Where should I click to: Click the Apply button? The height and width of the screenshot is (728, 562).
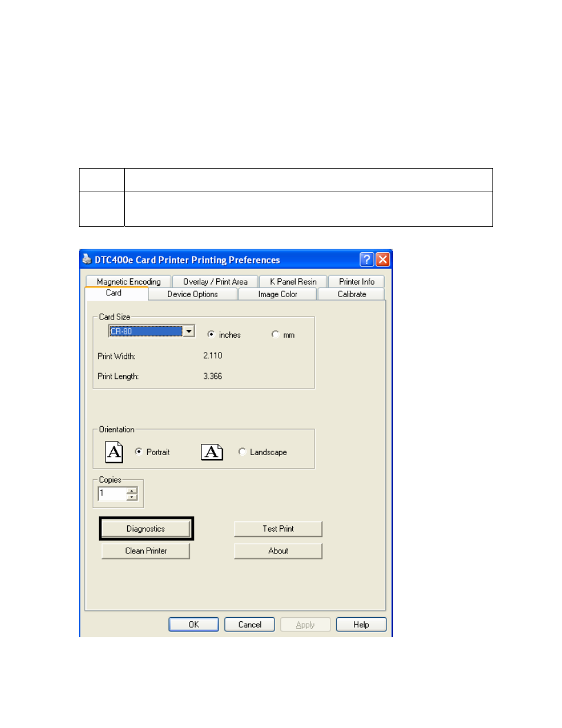click(x=305, y=624)
